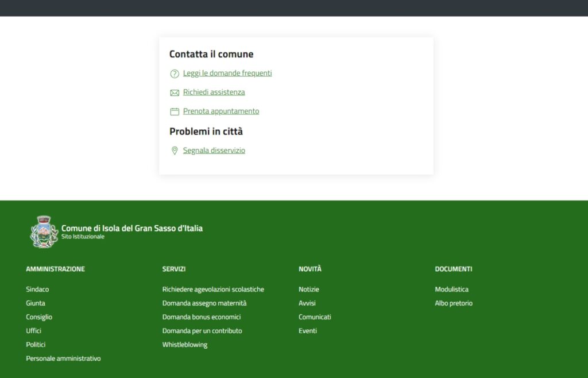This screenshot has height=378, width=588.
Task: Follow the Prenota appuntamento link
Action: 221,111
